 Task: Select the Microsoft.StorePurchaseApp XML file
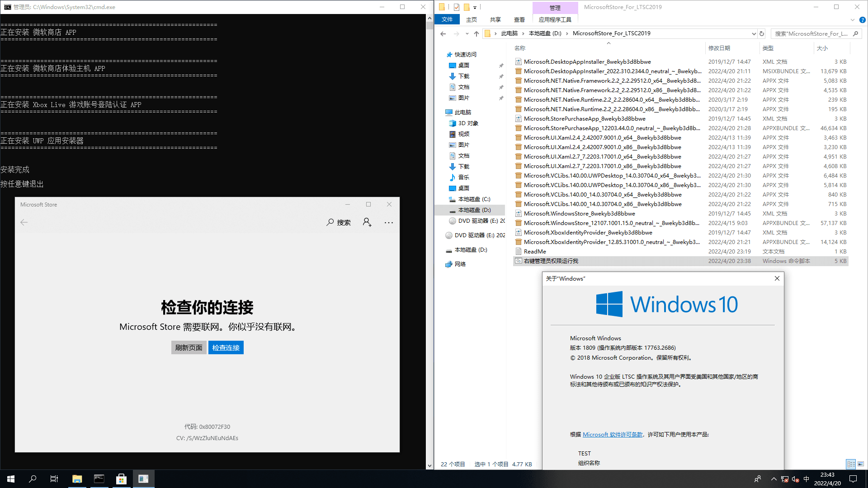(x=585, y=119)
